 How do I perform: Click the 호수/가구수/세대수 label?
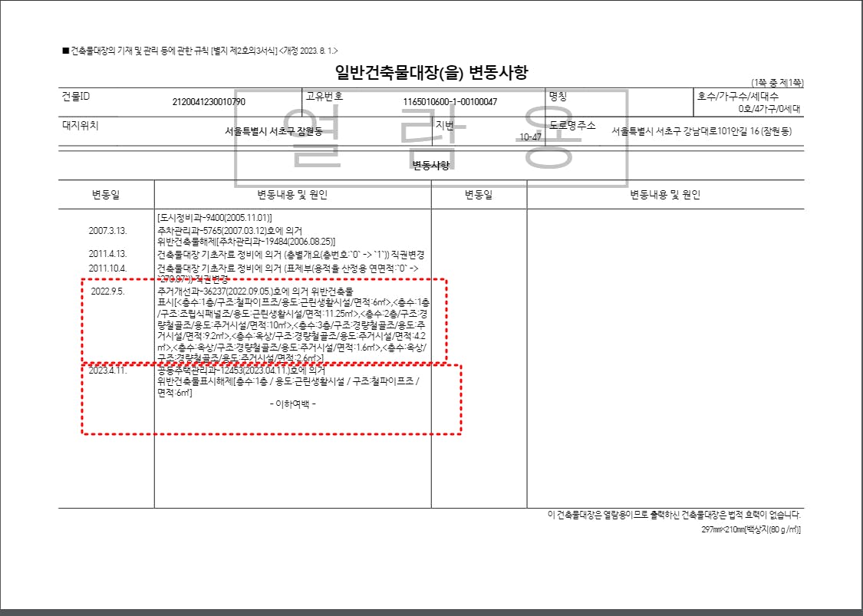pos(737,97)
